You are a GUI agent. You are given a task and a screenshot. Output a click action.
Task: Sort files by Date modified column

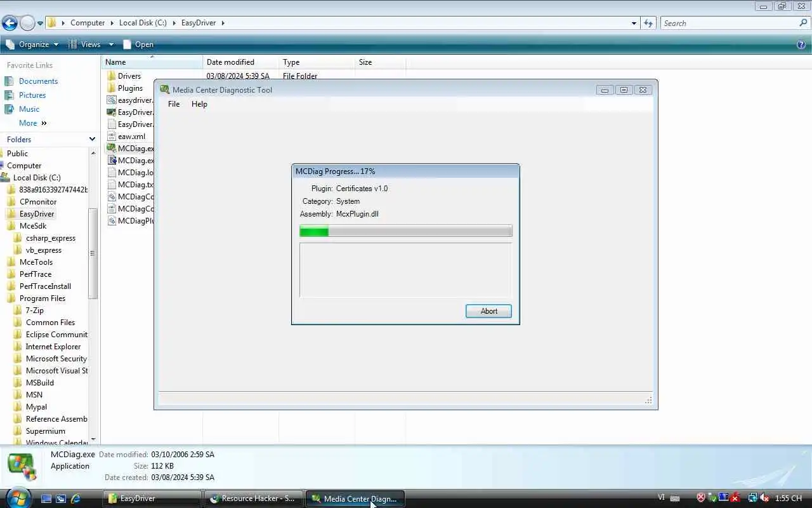241,62
